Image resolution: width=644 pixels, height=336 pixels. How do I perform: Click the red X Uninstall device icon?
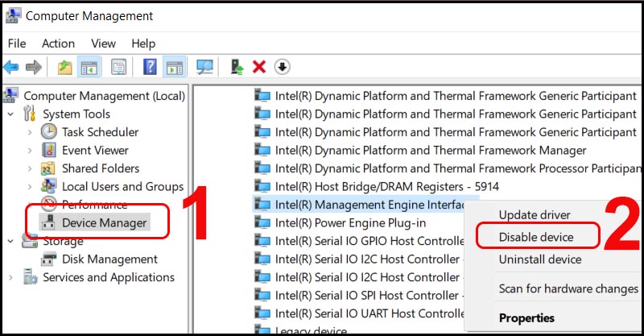click(259, 67)
